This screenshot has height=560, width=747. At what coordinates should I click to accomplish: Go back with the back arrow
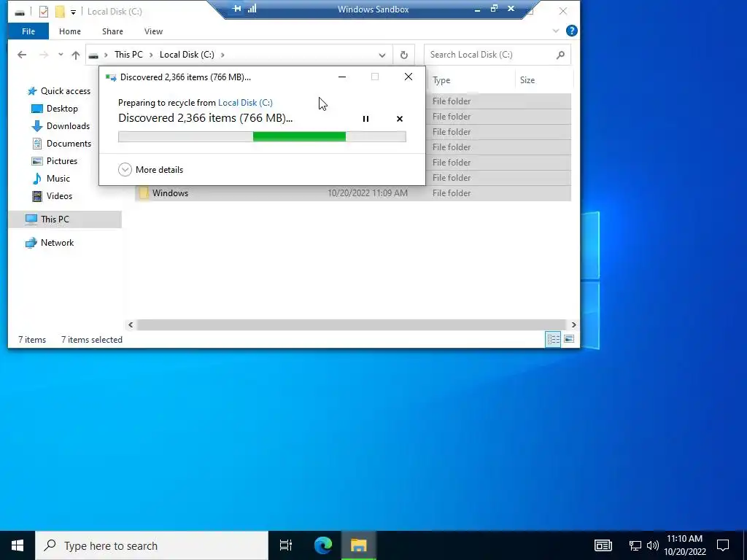(x=22, y=55)
